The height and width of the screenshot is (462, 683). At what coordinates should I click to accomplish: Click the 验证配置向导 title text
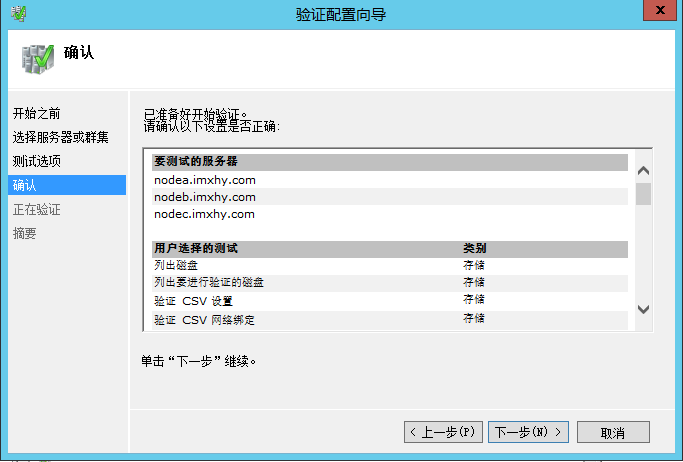pyautogui.click(x=341, y=14)
